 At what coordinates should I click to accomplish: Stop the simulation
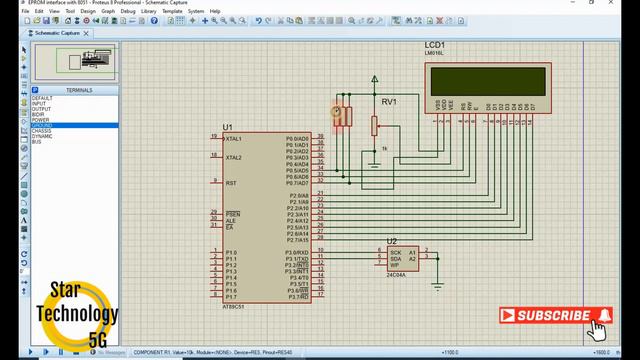pos(76,352)
